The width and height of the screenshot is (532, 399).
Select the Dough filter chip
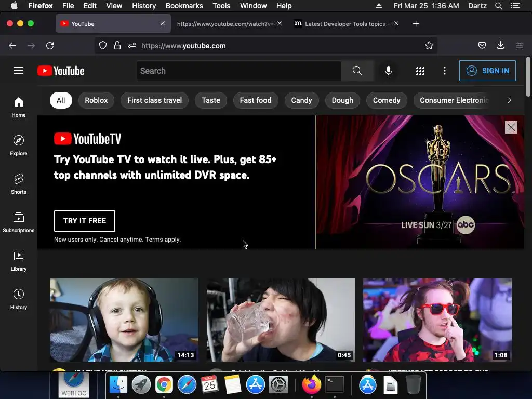coord(342,100)
